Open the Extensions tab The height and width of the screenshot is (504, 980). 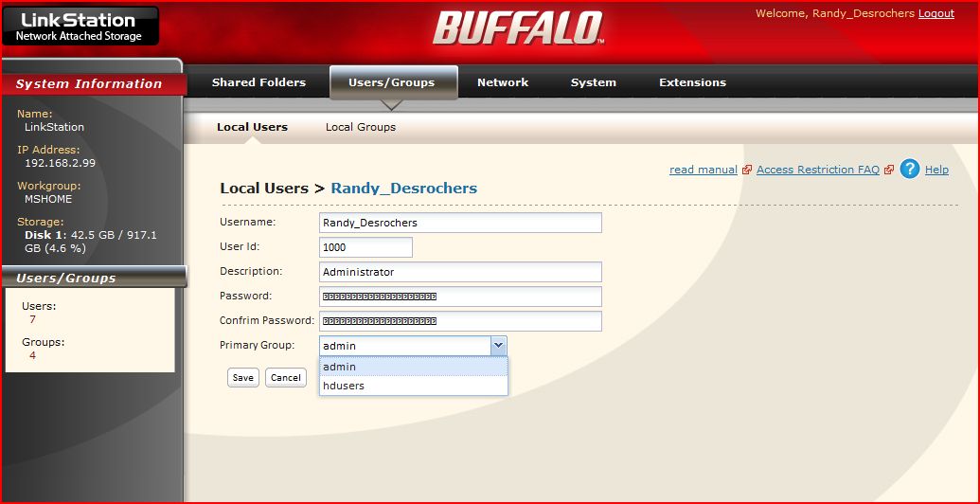point(692,82)
